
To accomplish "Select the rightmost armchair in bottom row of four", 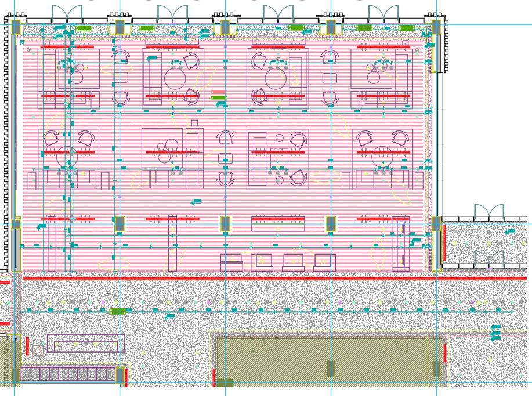I will [324, 263].
